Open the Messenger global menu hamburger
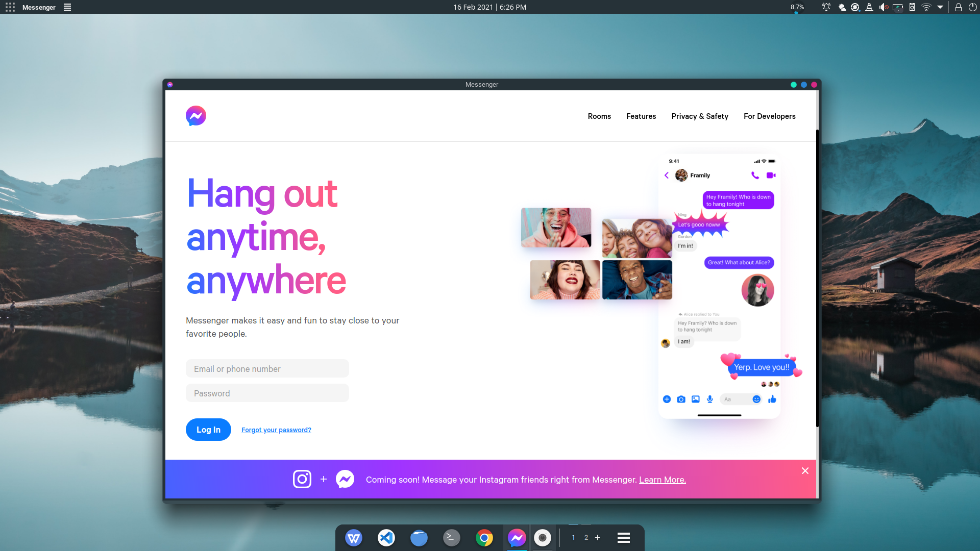Viewport: 980px width, 551px height. pyautogui.click(x=67, y=7)
